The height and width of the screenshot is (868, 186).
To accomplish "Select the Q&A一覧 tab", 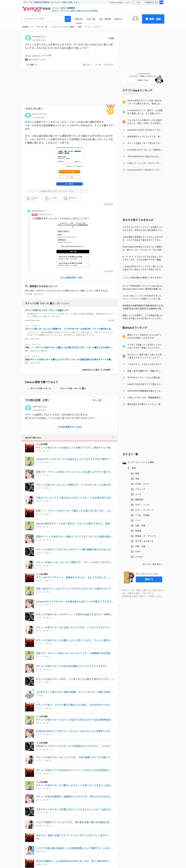I will click(x=91, y=19).
